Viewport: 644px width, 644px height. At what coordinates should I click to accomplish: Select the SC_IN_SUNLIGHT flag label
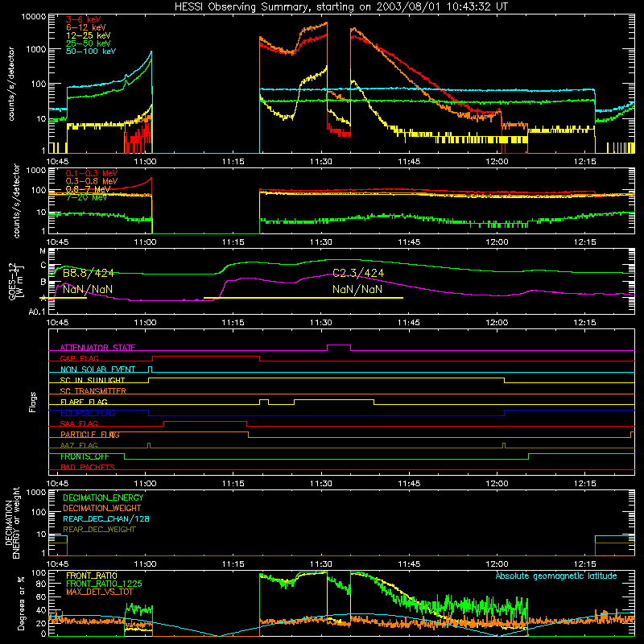coord(93,380)
